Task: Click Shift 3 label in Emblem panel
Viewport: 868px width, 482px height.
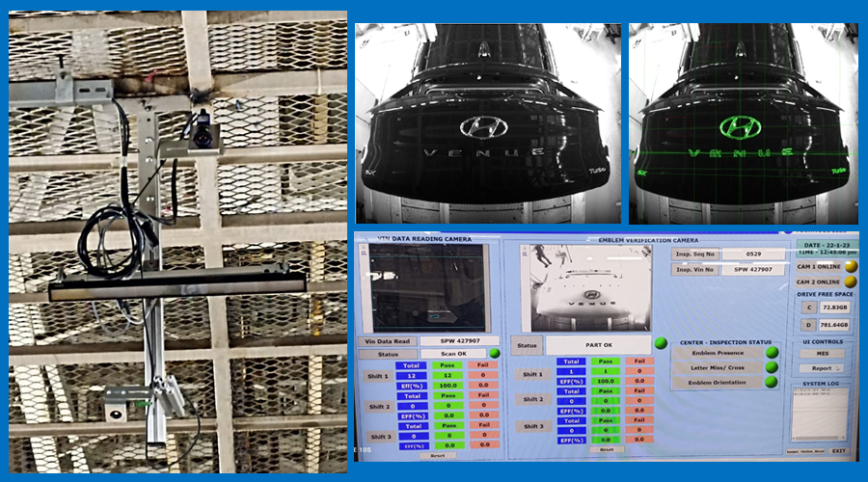Action: pyautogui.click(x=533, y=426)
